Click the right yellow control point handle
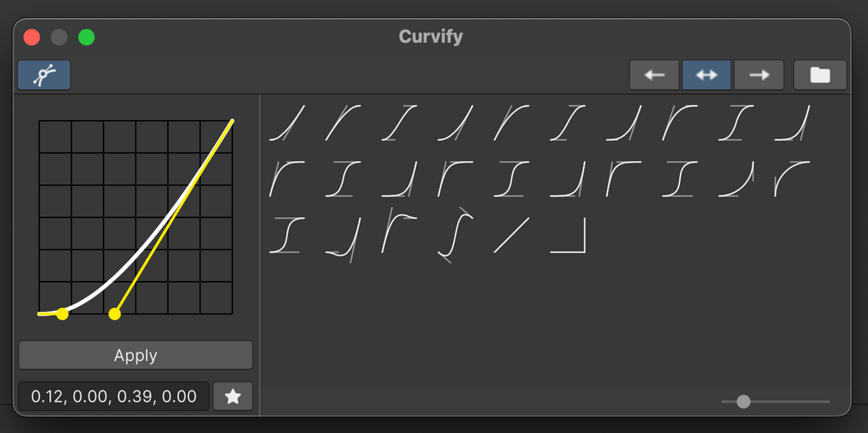This screenshot has height=433, width=868. (x=115, y=314)
